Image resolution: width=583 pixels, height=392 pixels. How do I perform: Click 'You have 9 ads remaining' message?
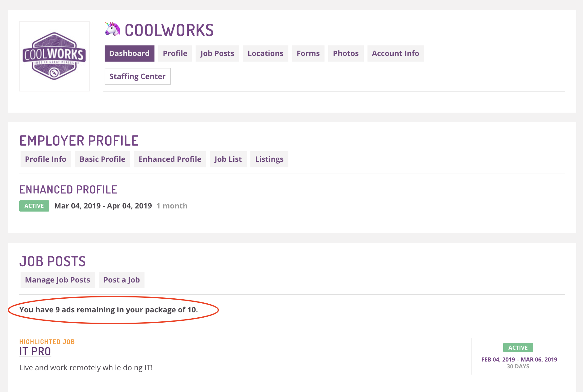(109, 310)
